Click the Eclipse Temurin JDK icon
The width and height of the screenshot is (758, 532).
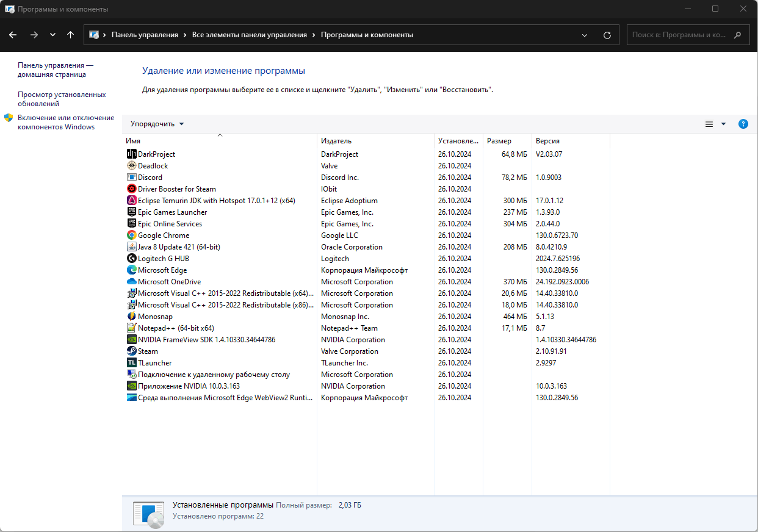(x=131, y=201)
